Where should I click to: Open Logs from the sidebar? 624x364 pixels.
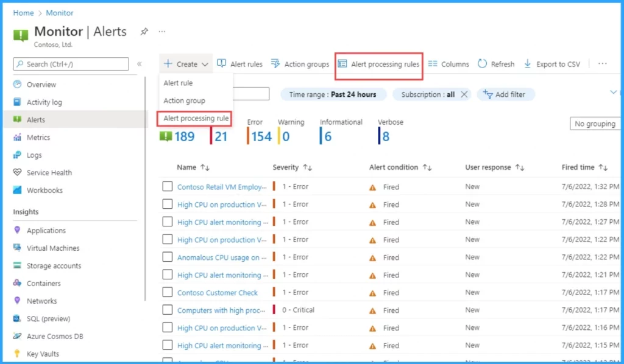pos(34,155)
